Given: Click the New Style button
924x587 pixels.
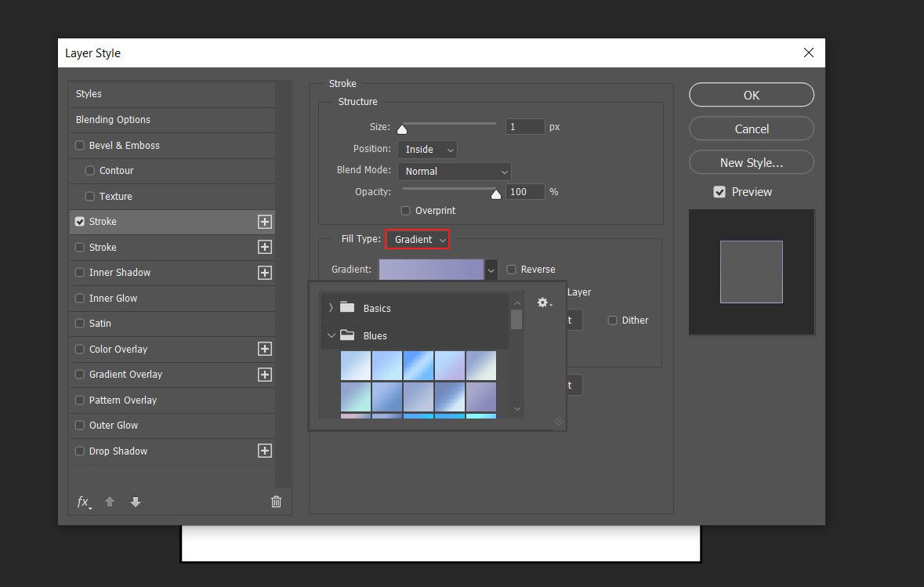Looking at the screenshot, I should pyautogui.click(x=750, y=162).
